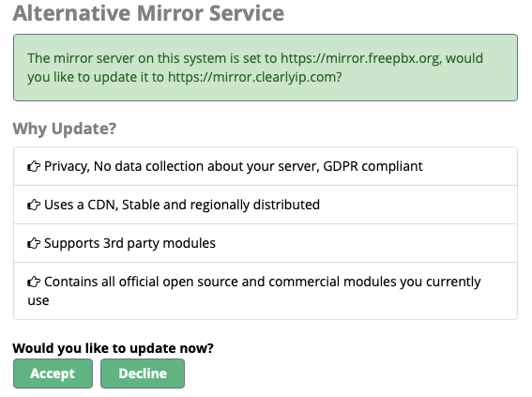Click the GDPR compliant text

[372, 166]
